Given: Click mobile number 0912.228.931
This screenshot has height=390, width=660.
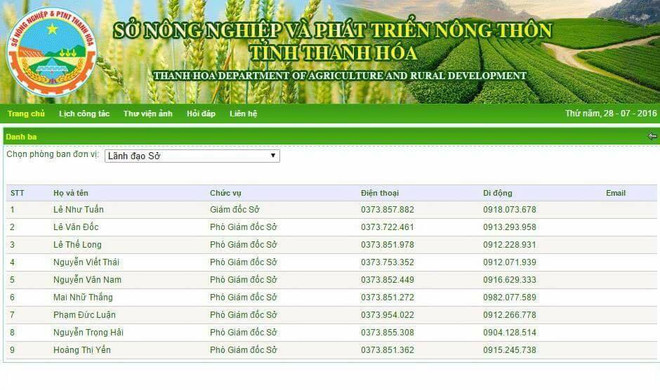Looking at the screenshot, I should pos(510,245).
